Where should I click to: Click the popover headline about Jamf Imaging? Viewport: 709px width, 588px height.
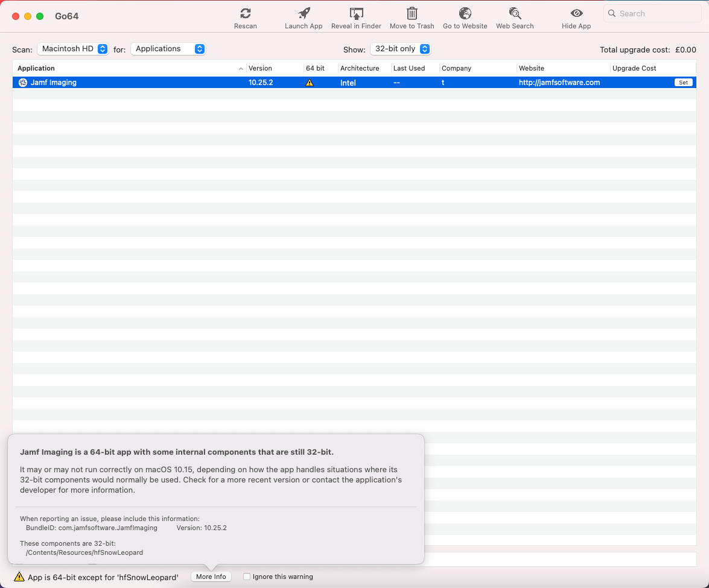(x=177, y=452)
